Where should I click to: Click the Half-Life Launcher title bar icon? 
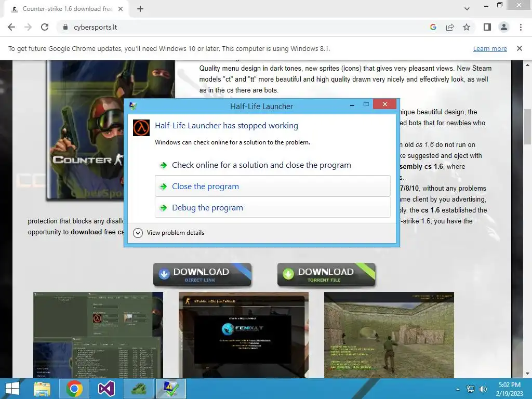point(132,106)
